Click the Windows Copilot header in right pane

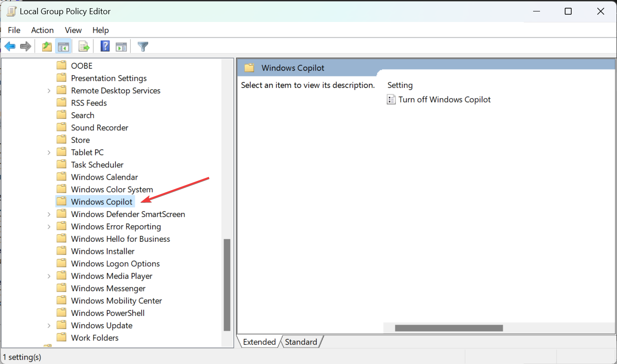pos(293,68)
